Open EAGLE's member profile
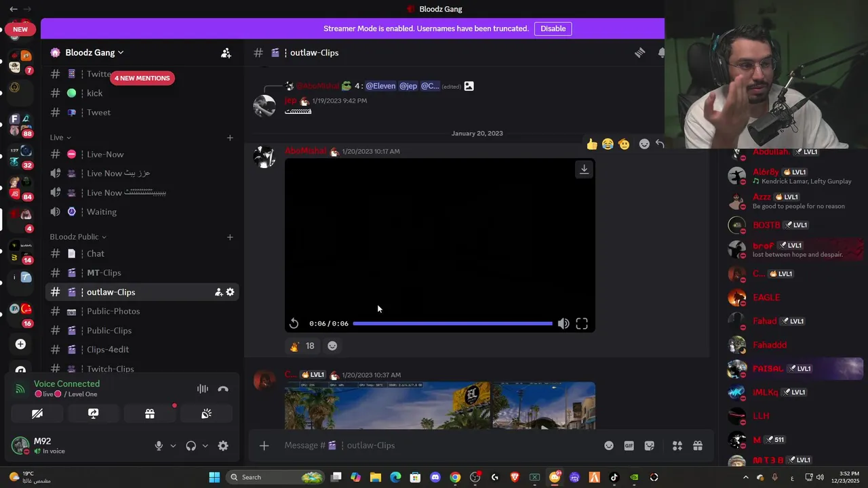This screenshot has width=868, height=488. pos(796,298)
